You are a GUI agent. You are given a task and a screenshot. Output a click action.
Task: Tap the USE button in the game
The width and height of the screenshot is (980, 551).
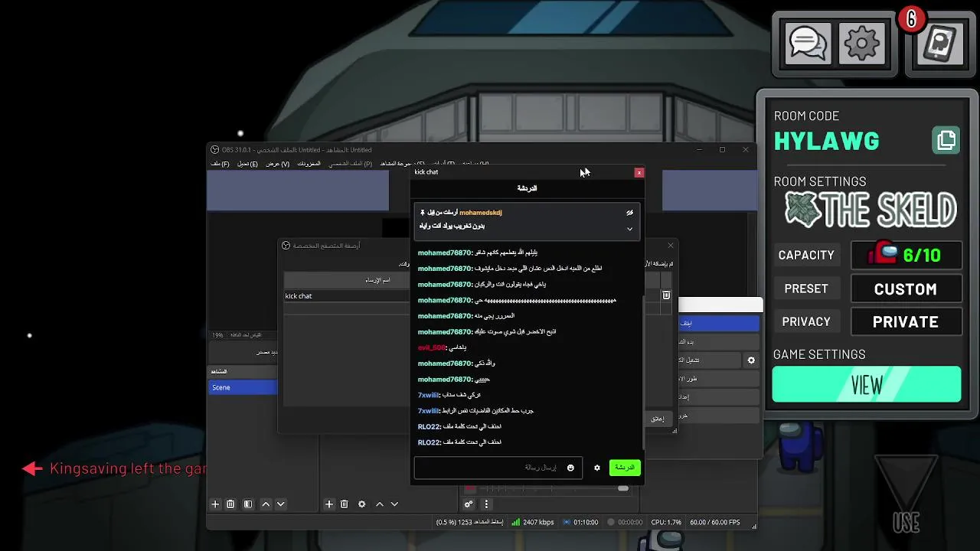click(x=906, y=496)
